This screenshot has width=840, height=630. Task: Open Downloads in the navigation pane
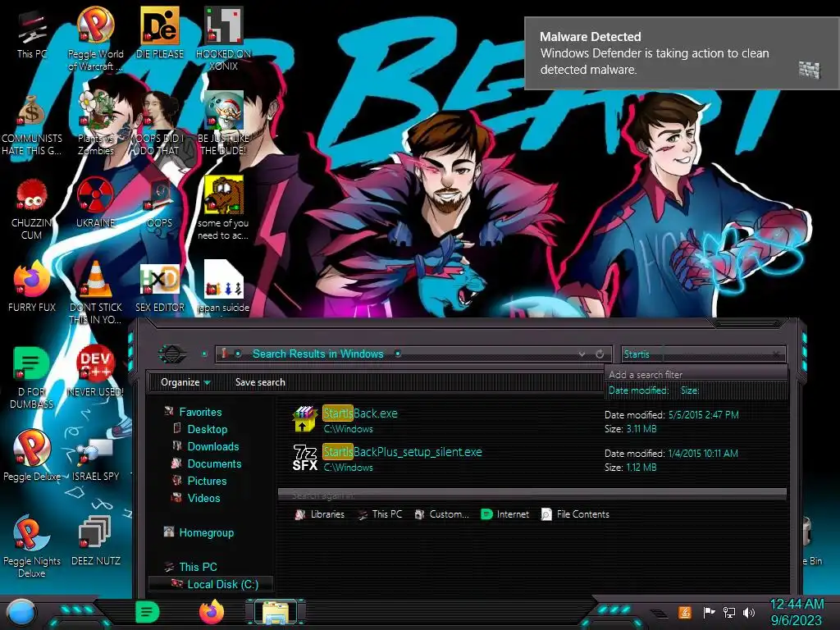[213, 446]
